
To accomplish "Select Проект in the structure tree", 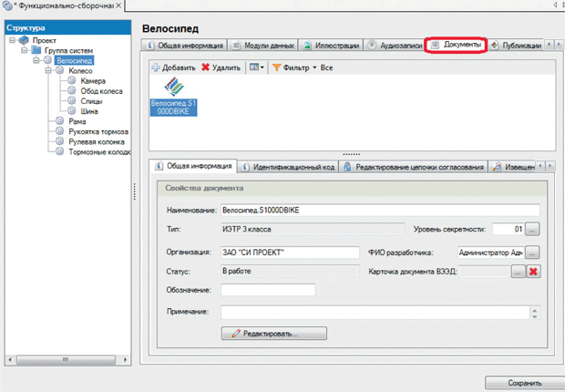I will click(45, 40).
